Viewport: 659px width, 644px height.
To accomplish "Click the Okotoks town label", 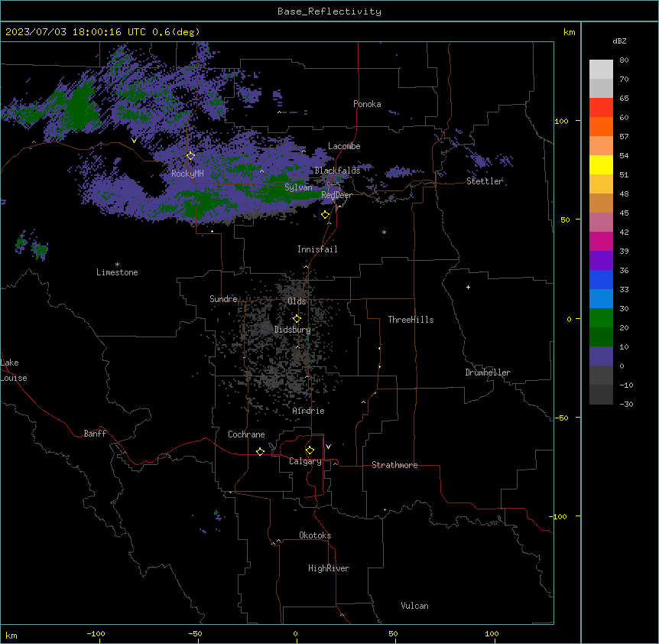I will click(315, 535).
